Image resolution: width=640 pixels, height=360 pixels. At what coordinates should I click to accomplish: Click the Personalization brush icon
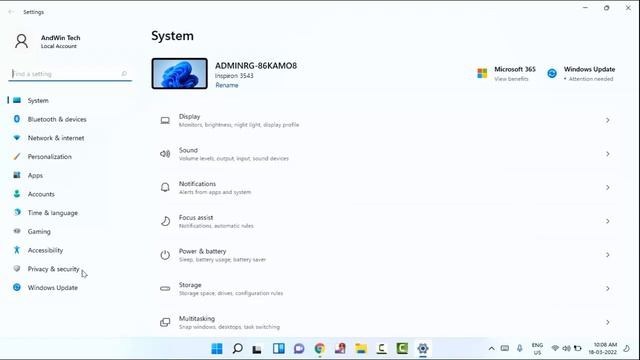click(17, 156)
